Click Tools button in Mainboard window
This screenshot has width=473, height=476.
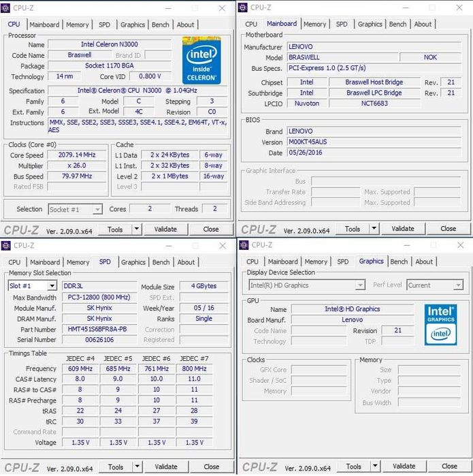point(353,229)
